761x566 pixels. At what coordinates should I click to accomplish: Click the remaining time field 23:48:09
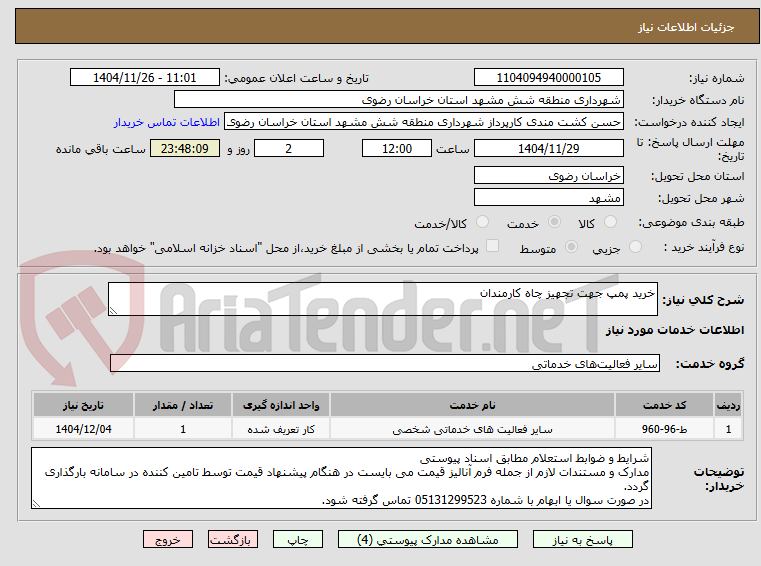pyautogui.click(x=185, y=148)
